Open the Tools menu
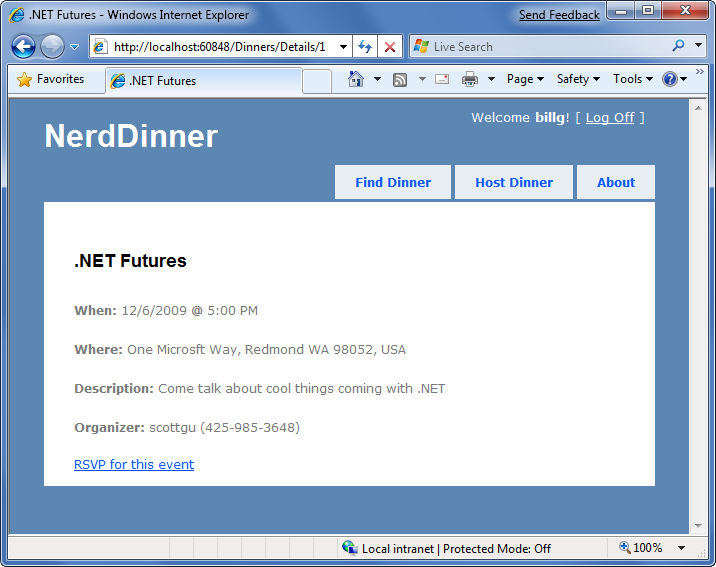 point(633,79)
